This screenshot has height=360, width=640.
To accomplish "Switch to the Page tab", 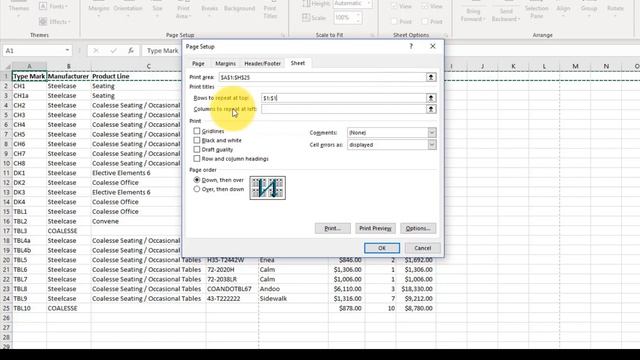I will (x=198, y=64).
